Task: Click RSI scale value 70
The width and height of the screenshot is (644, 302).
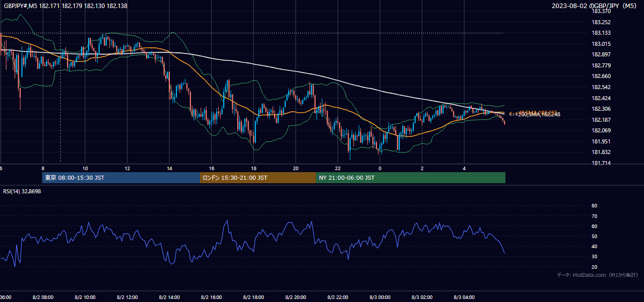Action: [x=594, y=216]
